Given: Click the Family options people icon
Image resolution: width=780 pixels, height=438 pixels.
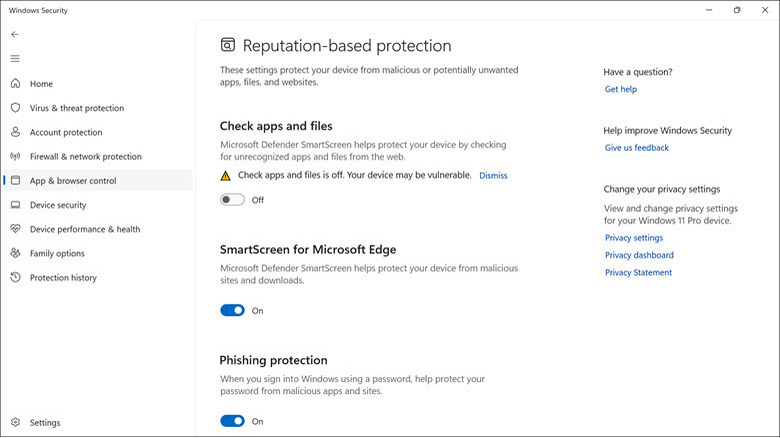Looking at the screenshot, I should click(x=16, y=253).
